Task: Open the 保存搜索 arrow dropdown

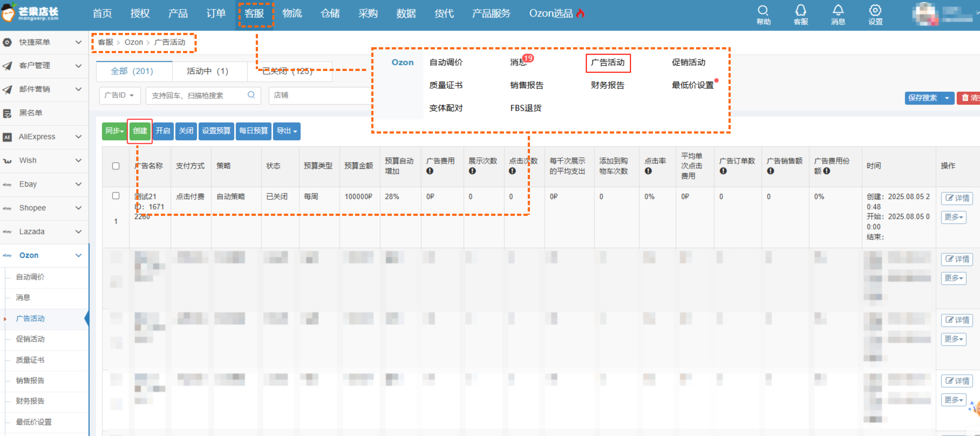Action: pyautogui.click(x=947, y=98)
